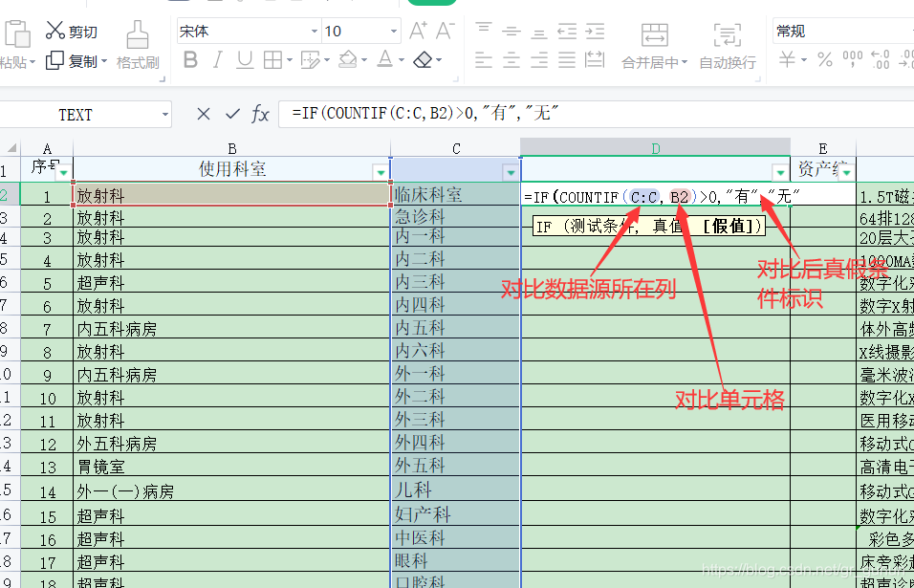Click the increase font size icon

417,30
